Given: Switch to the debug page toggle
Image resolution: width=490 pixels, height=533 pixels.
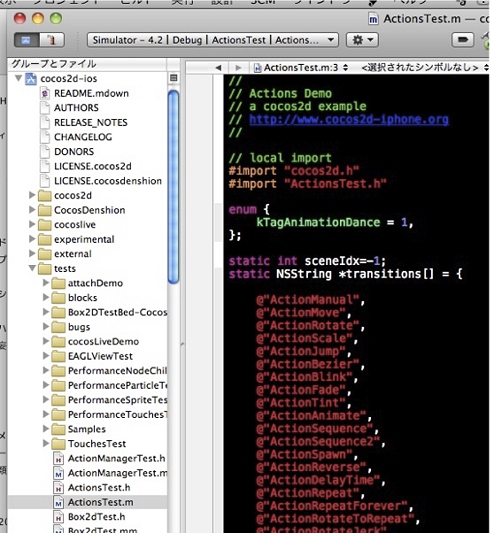Looking at the screenshot, I should coord(52,40).
